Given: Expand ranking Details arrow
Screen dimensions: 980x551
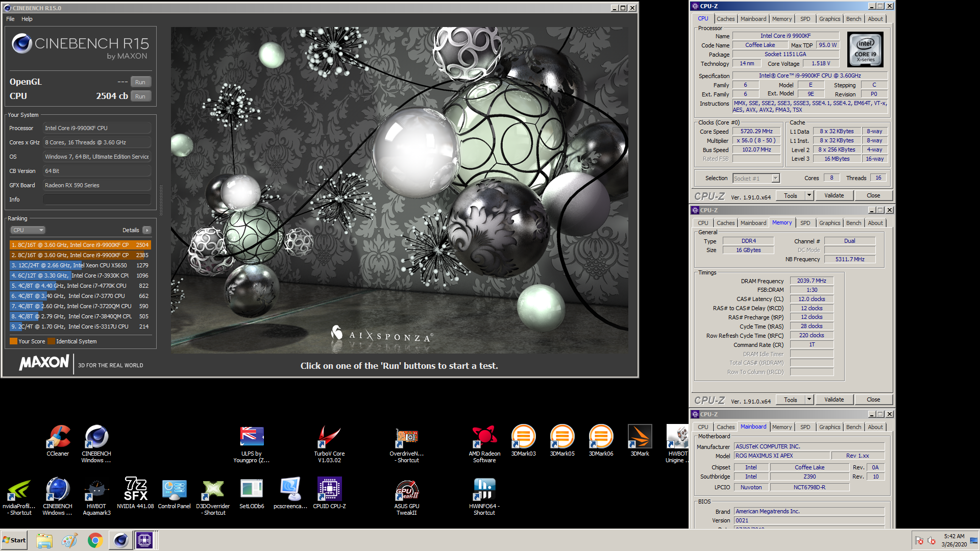Looking at the screenshot, I should (x=147, y=230).
